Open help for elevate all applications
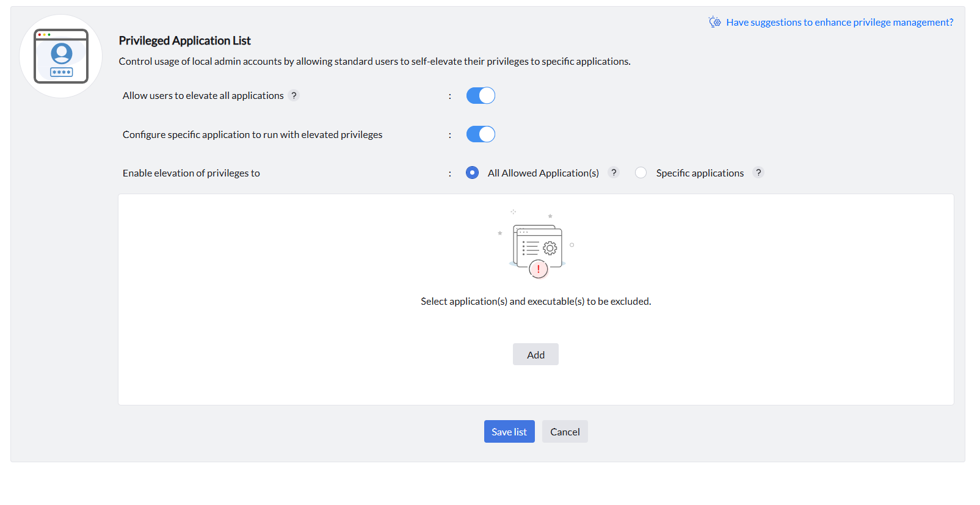 click(294, 95)
